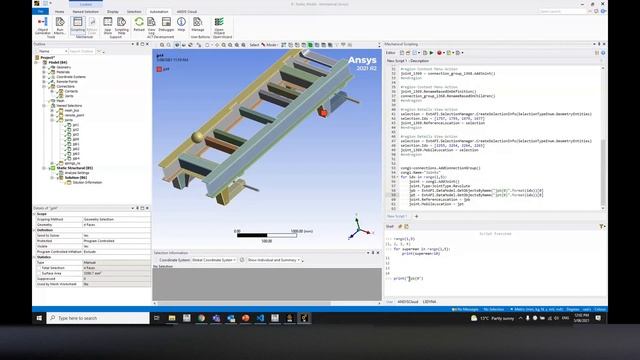Click the Messages status bar entry
This screenshot has width=640, height=360.
tap(465, 309)
